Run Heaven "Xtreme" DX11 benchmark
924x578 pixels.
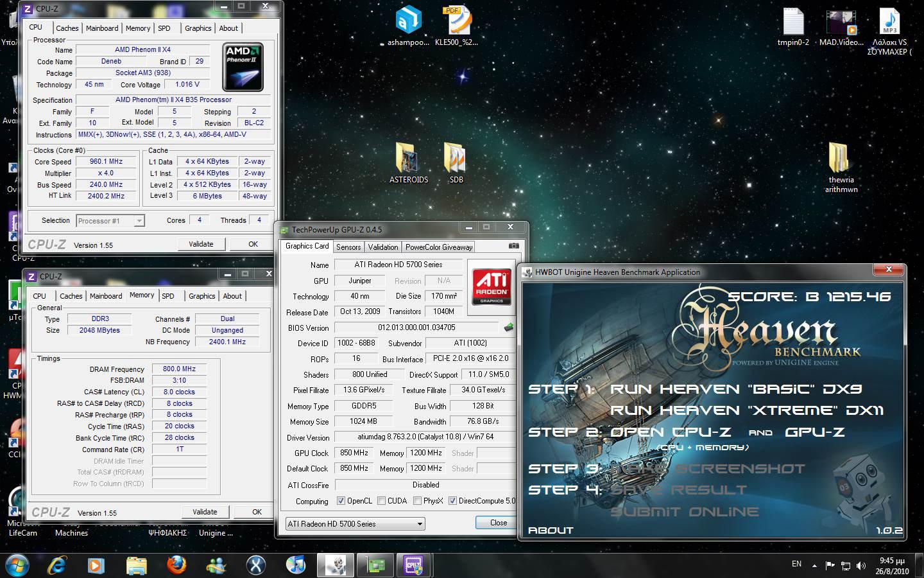pos(747,410)
